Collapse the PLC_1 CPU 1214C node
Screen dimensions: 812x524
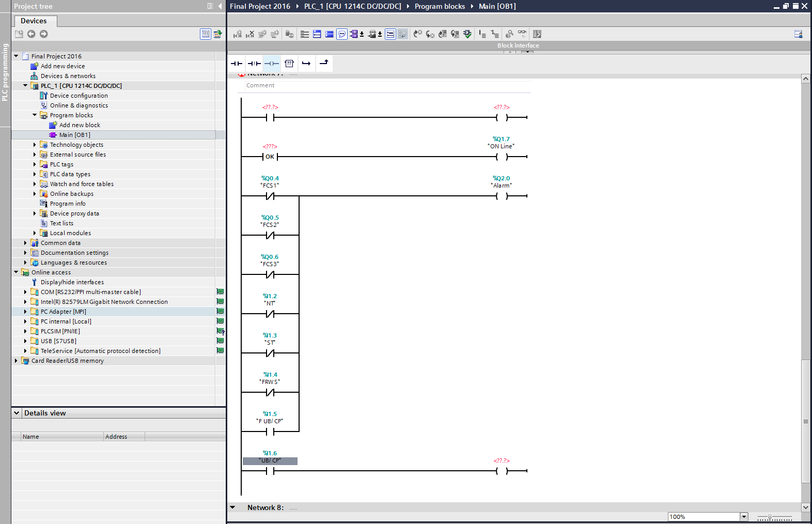pyautogui.click(x=25, y=85)
